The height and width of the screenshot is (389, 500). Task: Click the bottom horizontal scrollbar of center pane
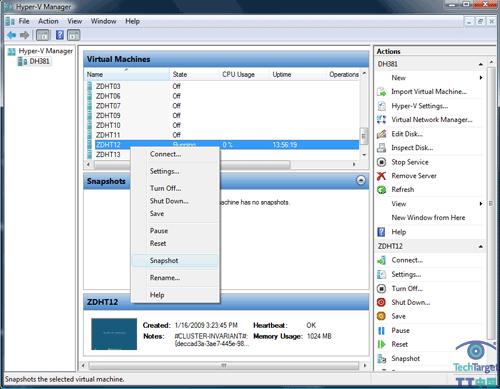224,366
